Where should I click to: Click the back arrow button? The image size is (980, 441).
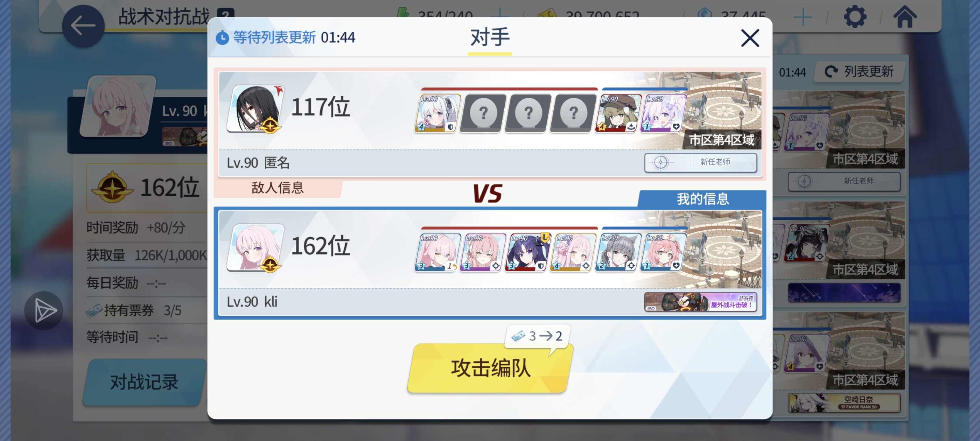(x=83, y=26)
